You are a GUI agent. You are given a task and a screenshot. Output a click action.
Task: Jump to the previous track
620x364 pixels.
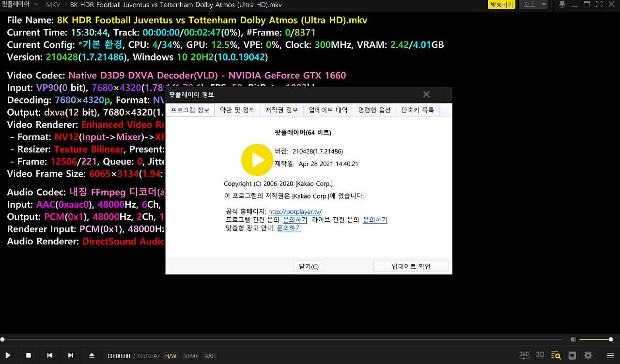pyautogui.click(x=49, y=355)
